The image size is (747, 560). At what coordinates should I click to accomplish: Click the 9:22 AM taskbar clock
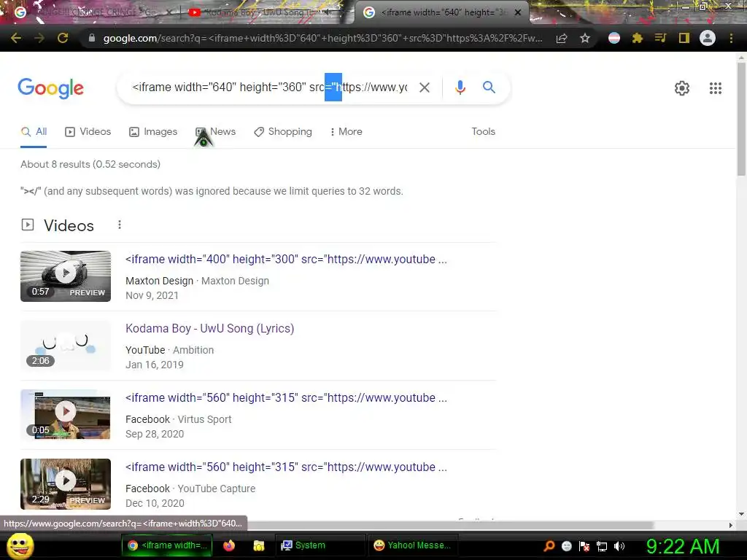coord(682,546)
